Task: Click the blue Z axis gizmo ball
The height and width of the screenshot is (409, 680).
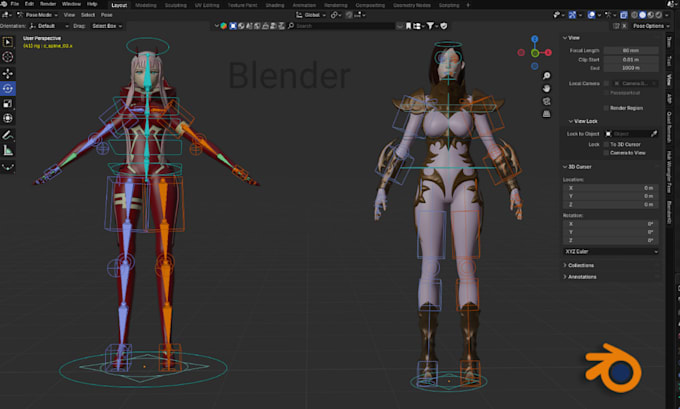Action: click(535, 39)
